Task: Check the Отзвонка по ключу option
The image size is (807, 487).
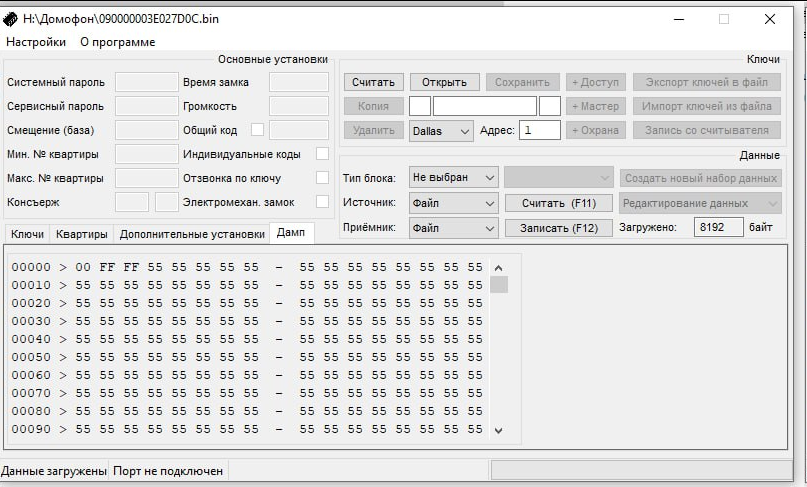Action: pyautogui.click(x=322, y=178)
